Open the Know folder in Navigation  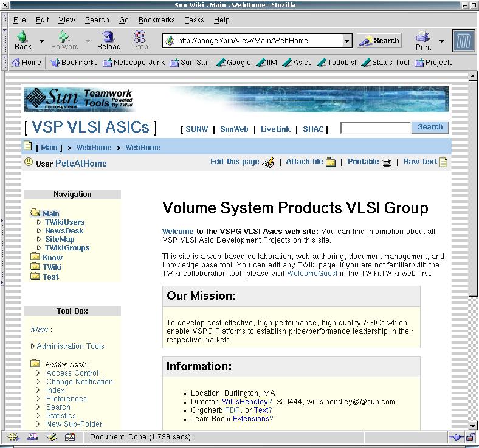click(36, 257)
